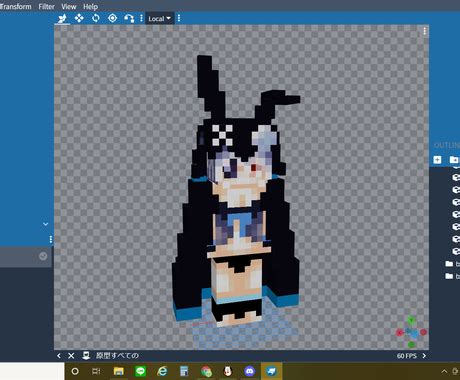This screenshot has width=460, height=380.
Task: Select the Pivot tool target icon
Action: [x=112, y=18]
